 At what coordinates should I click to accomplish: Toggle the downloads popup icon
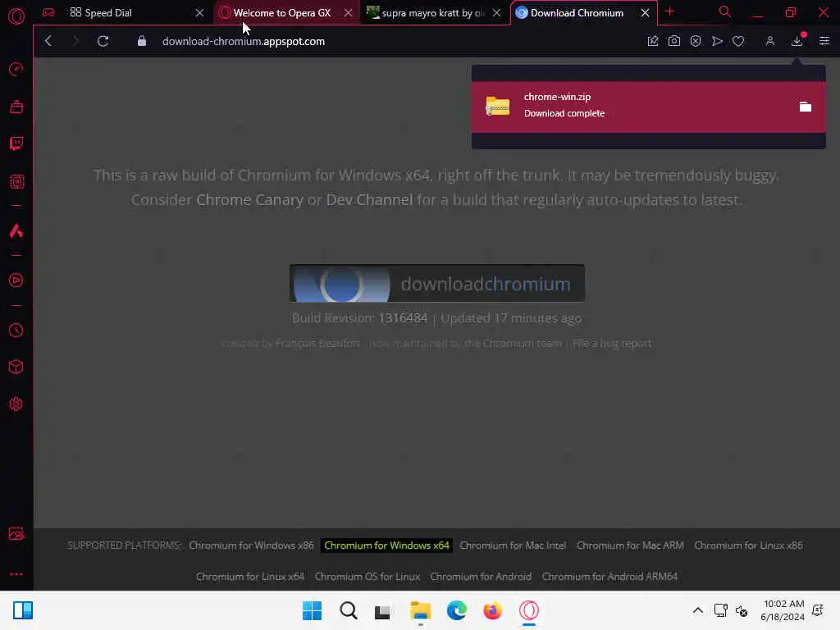click(x=797, y=41)
